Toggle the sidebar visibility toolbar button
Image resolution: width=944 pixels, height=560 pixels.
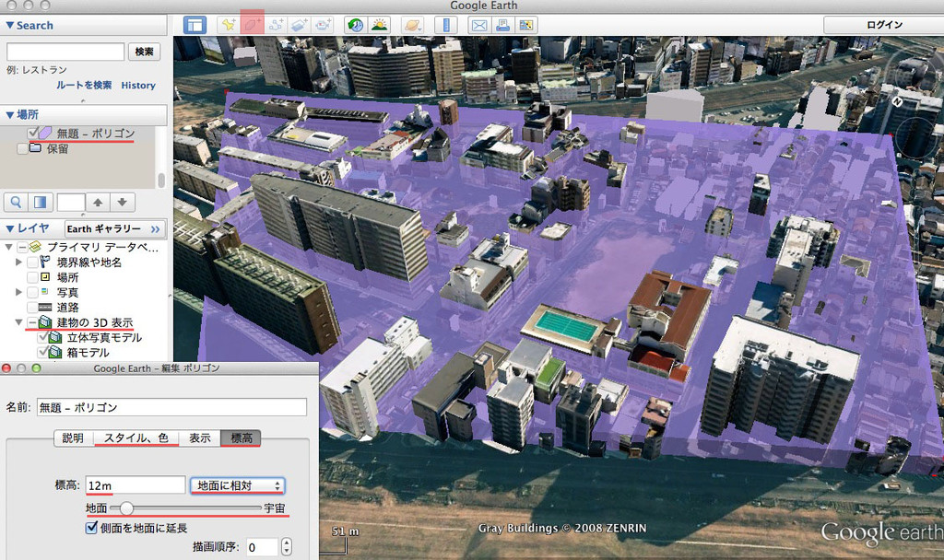[x=195, y=25]
